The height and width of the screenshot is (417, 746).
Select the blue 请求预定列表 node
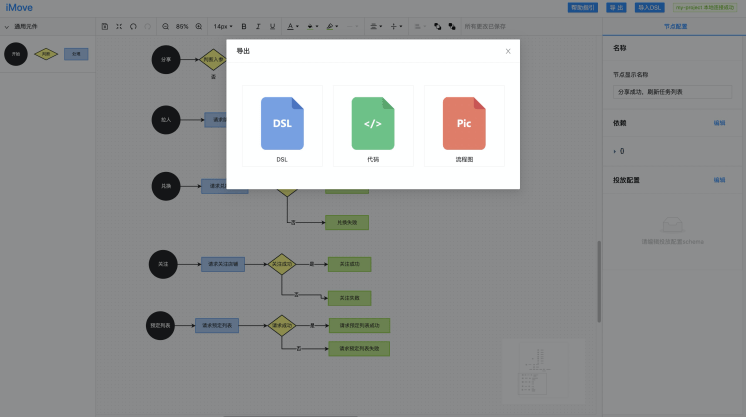[x=217, y=326]
